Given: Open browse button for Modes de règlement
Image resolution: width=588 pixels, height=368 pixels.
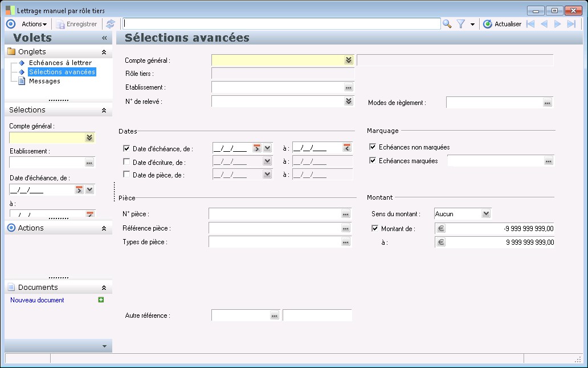Looking at the screenshot, I should [548, 103].
